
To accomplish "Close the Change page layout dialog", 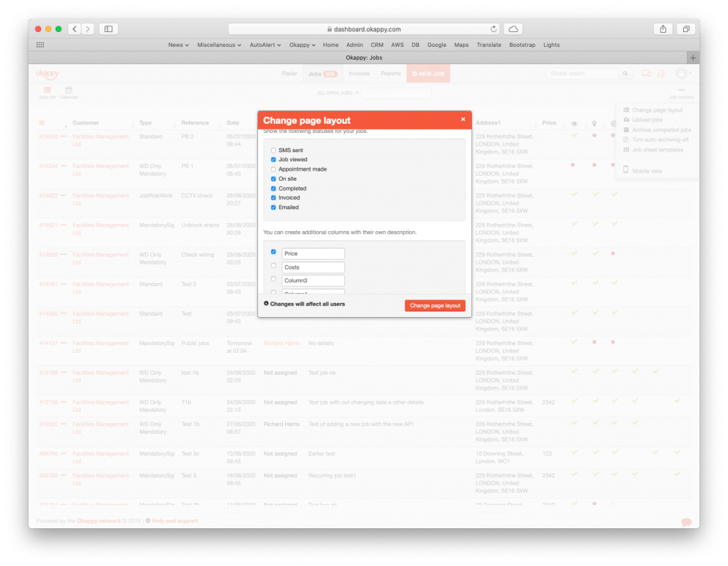I will coord(463,119).
